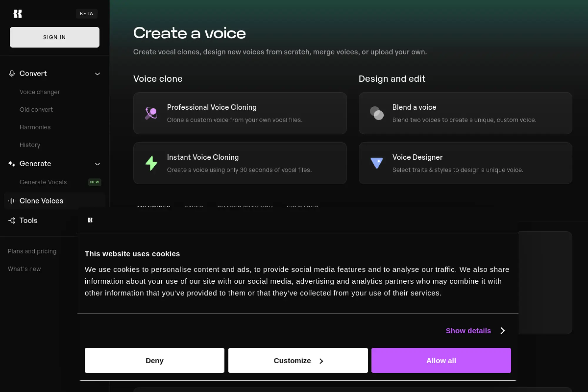
Task: Click the Tools icon in sidebar
Action: point(12,221)
